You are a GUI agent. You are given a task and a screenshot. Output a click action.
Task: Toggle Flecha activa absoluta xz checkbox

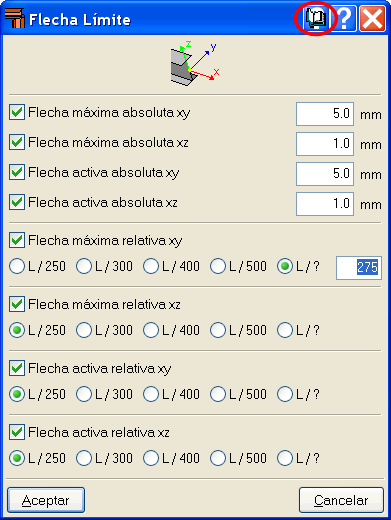coord(17,202)
